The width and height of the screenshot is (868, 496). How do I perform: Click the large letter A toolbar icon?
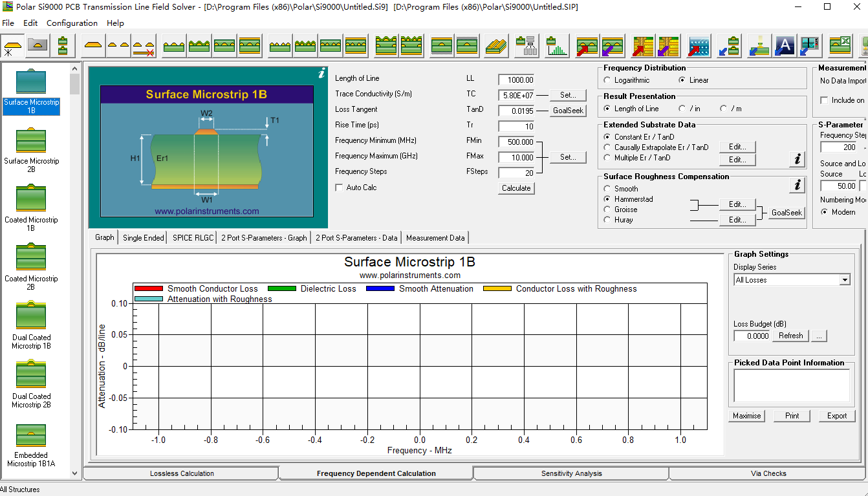point(785,46)
